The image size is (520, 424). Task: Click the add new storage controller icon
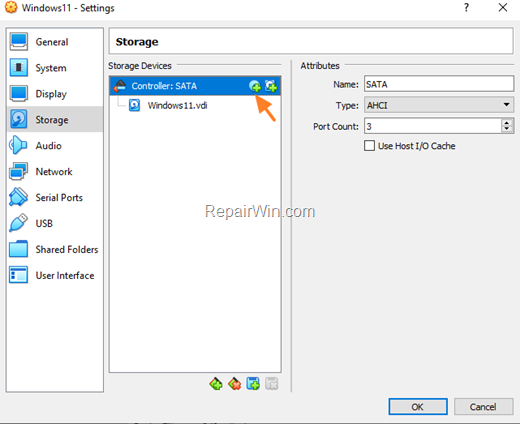pos(216,384)
